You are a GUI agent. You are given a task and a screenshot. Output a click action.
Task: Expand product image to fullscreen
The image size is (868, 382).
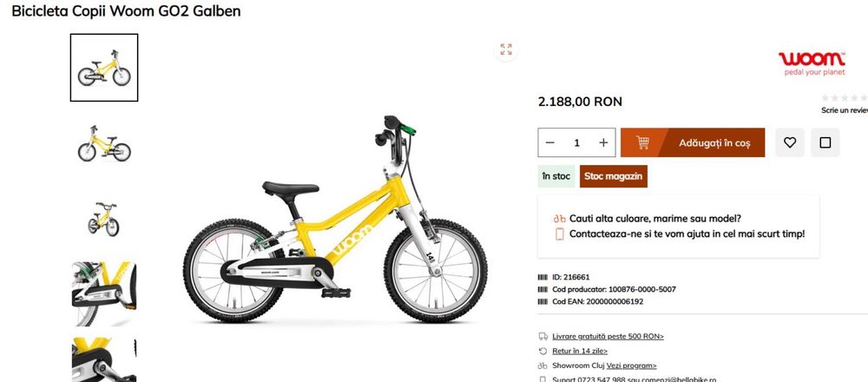506,49
